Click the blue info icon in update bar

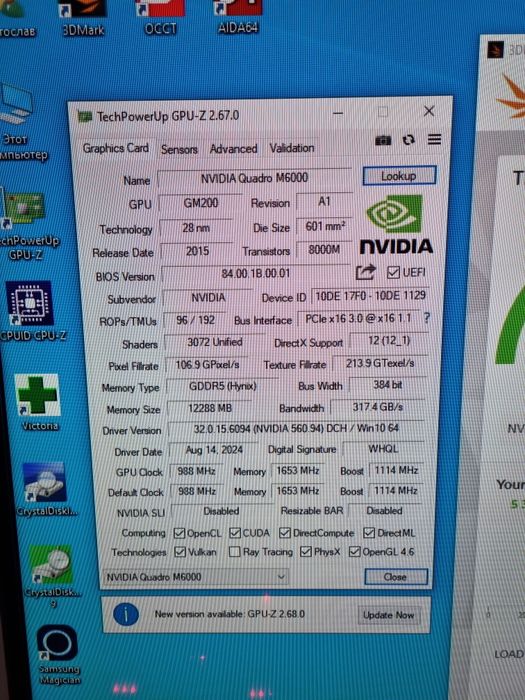click(x=125, y=615)
